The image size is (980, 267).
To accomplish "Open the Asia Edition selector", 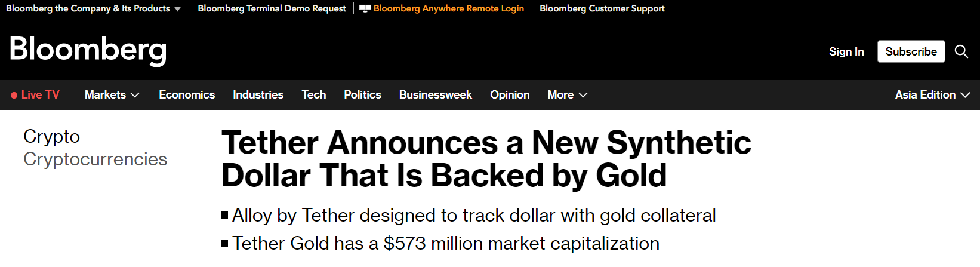I will pos(932,95).
